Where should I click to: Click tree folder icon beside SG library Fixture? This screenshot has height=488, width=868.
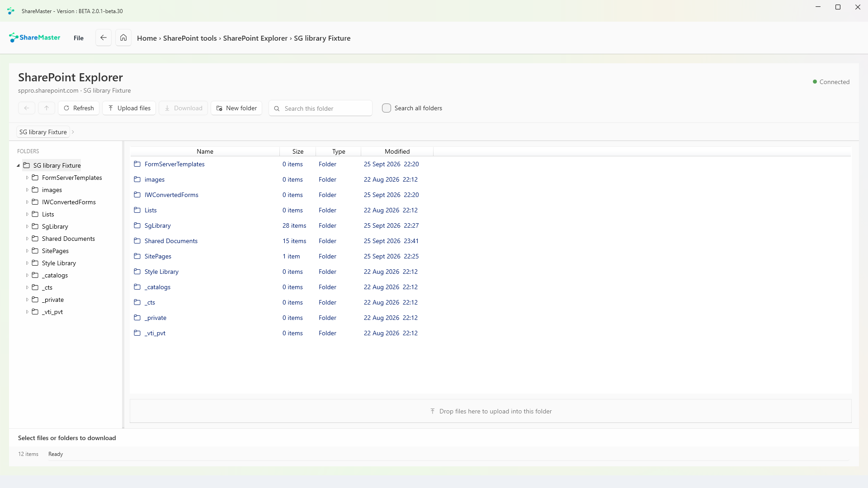coord(27,165)
